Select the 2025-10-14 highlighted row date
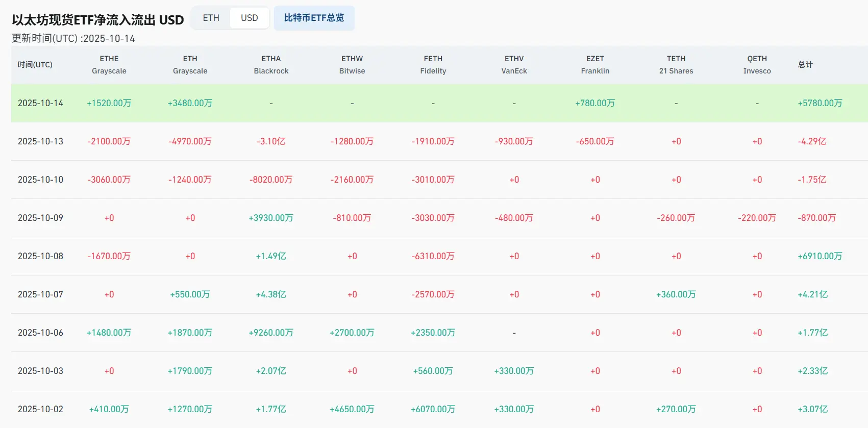 tap(41, 103)
